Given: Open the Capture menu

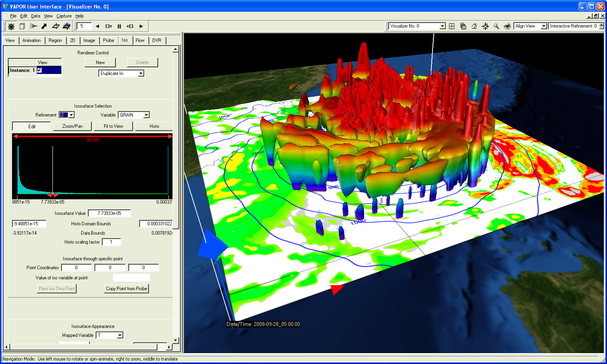Looking at the screenshot, I should 64,16.
